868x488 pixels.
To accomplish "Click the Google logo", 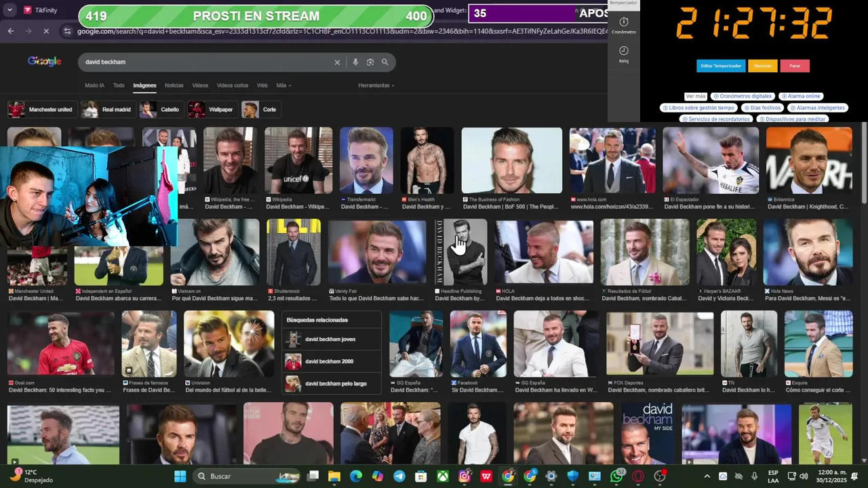I will pyautogui.click(x=45, y=62).
